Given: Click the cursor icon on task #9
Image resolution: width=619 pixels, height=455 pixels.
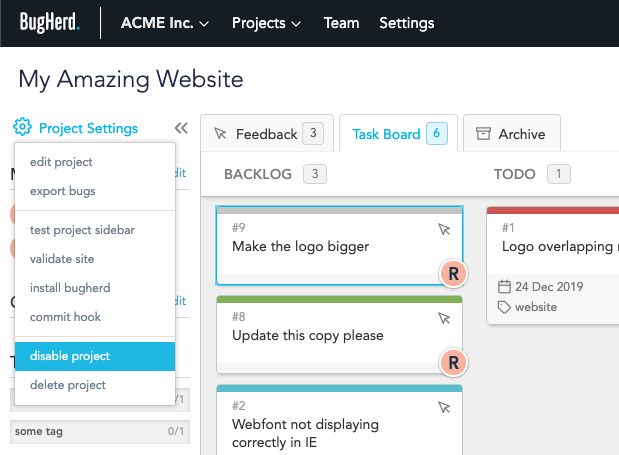Looking at the screenshot, I should click(445, 230).
